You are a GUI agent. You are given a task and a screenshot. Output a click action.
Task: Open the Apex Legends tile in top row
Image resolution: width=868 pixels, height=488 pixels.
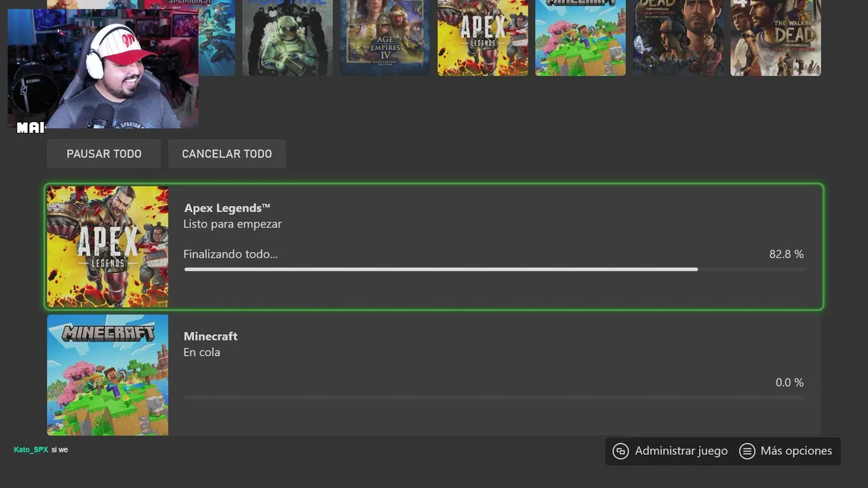(x=482, y=37)
